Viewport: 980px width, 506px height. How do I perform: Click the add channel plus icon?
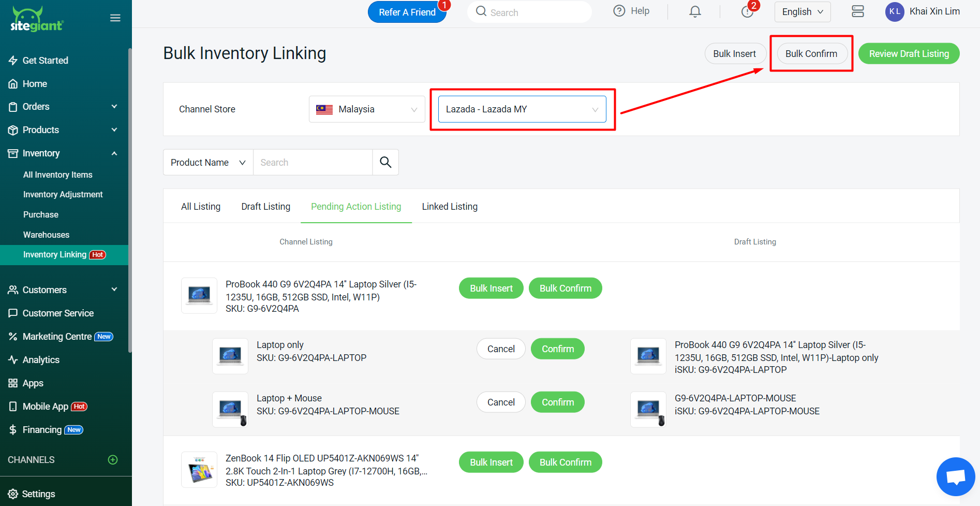tap(113, 459)
